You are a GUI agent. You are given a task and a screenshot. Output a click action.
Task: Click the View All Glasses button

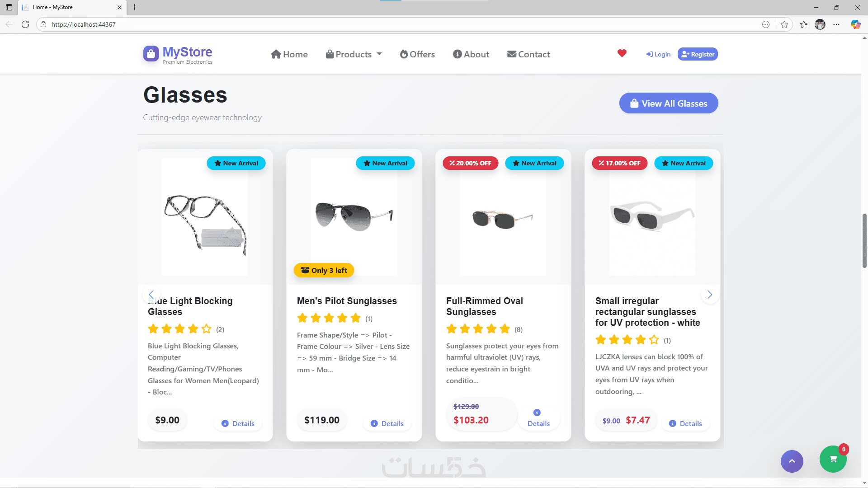[x=669, y=103]
